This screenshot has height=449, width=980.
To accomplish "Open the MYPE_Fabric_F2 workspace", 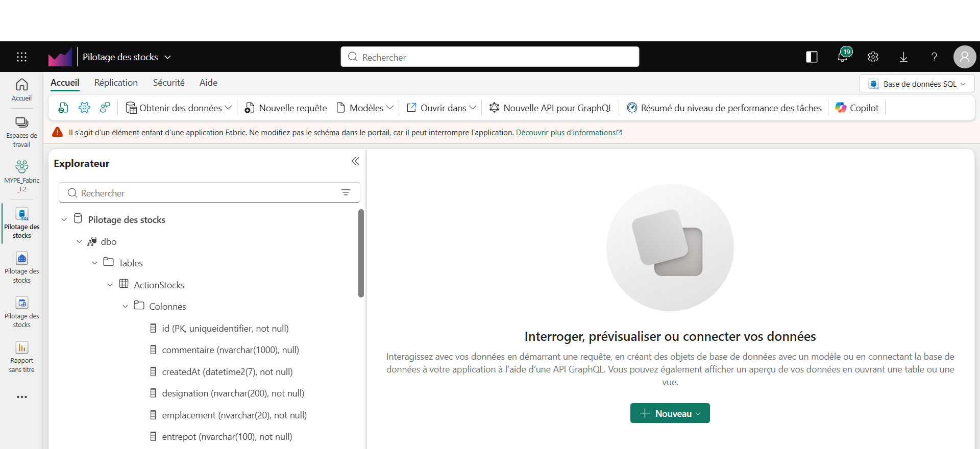I will click(x=21, y=177).
